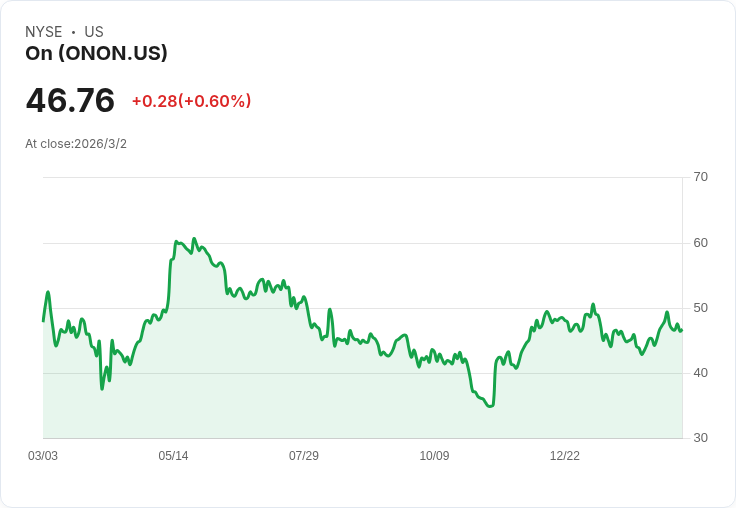This screenshot has width=736, height=508.
Task: Click the At close date text
Action: point(76,144)
